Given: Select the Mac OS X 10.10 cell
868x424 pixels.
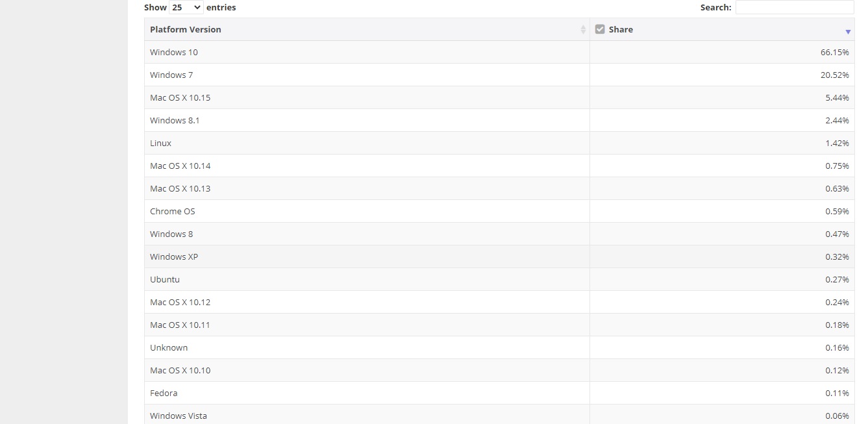Looking at the screenshot, I should coord(367,370).
